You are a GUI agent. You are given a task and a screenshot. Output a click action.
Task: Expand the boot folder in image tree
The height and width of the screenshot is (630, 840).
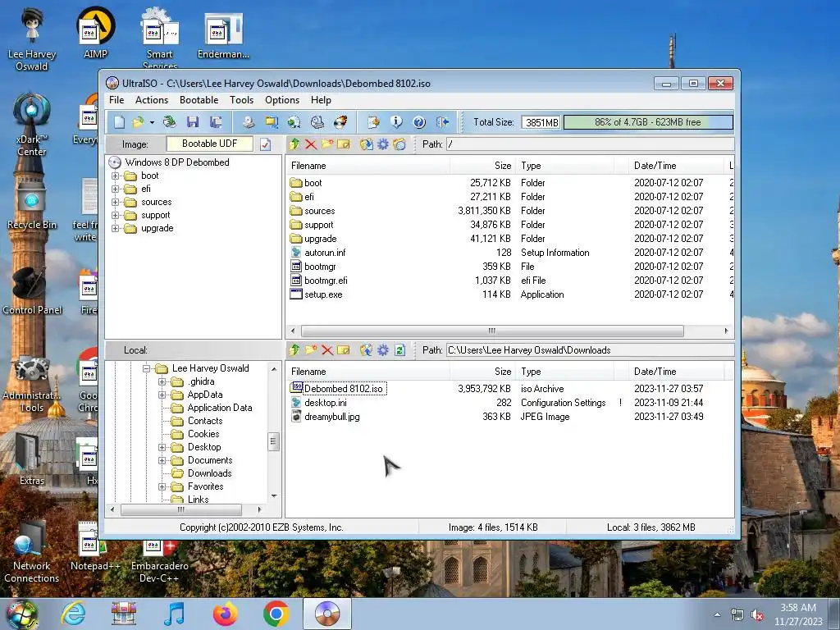(115, 176)
